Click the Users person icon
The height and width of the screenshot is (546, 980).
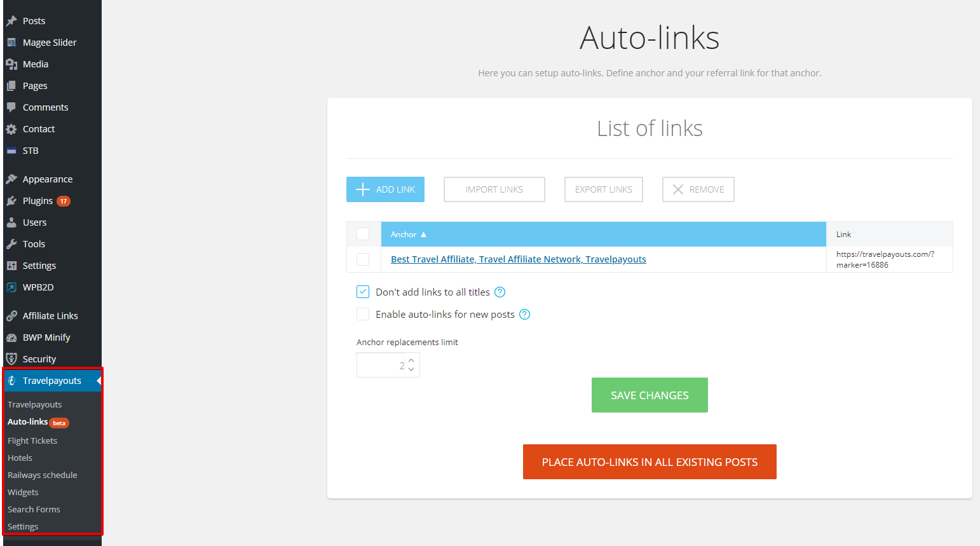pyautogui.click(x=11, y=222)
